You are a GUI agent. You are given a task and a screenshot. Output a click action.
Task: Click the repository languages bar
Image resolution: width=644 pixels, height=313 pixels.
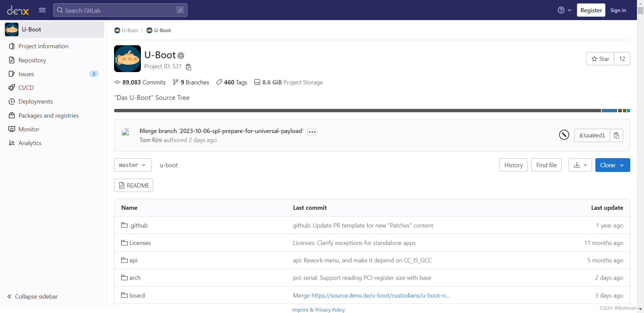(372, 111)
